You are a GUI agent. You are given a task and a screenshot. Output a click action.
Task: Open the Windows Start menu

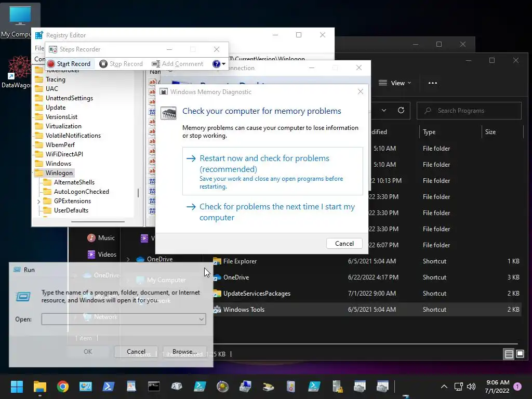pyautogui.click(x=17, y=387)
